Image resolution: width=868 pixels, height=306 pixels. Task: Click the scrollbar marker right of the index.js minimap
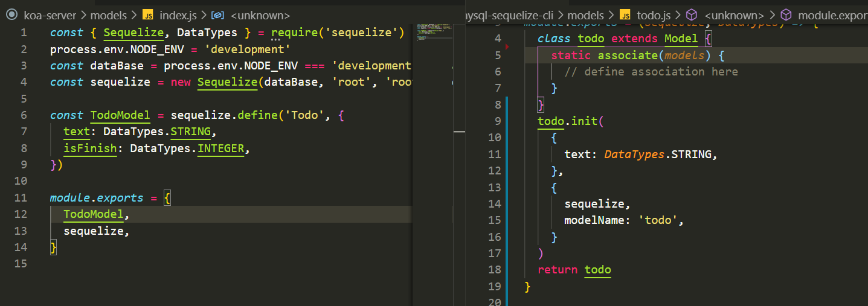(459, 131)
